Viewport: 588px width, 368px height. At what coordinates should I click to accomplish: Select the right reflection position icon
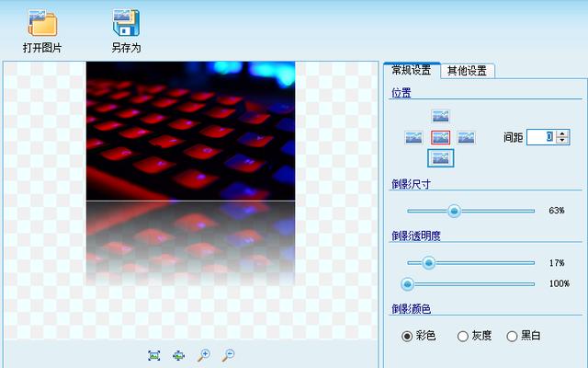click(x=467, y=137)
